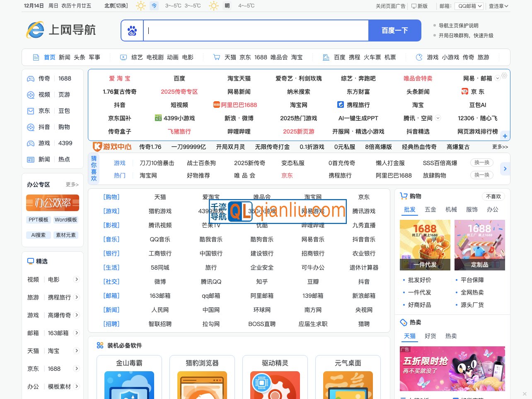This screenshot has height=399, width=532.
Task: Switch to the 服饰 tab in the wholesale panel
Action: pos(472,209)
